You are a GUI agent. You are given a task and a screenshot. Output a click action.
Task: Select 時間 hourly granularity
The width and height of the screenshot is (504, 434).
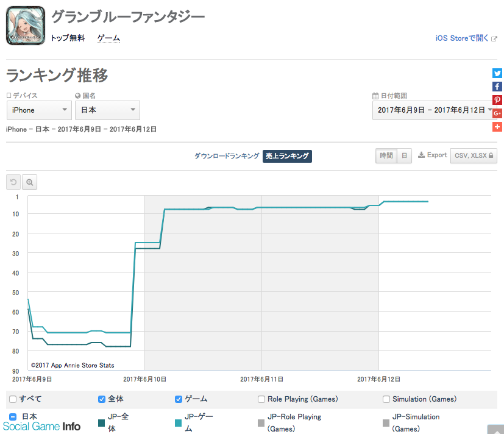coord(386,156)
